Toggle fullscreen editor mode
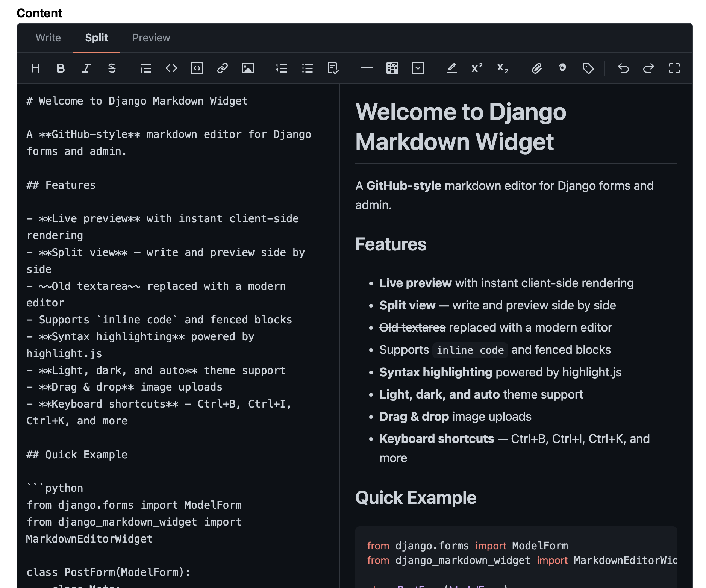 pos(674,68)
